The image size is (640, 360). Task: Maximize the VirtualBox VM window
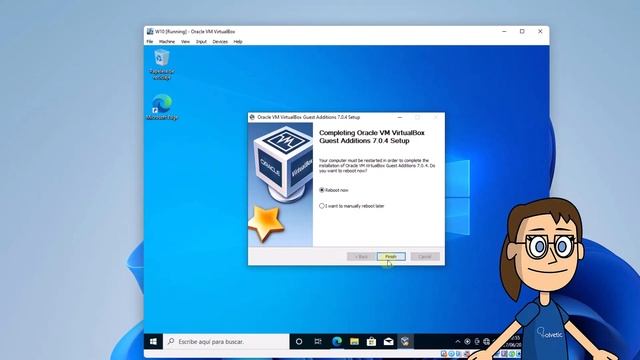point(522,31)
